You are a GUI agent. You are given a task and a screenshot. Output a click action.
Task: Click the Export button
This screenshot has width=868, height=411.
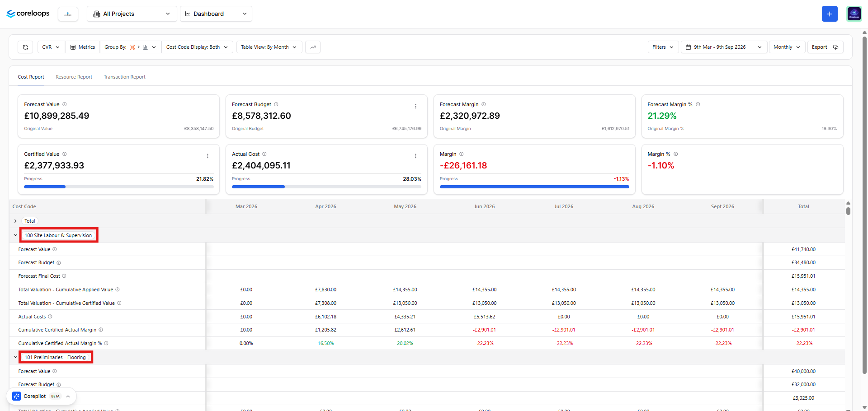pyautogui.click(x=825, y=47)
